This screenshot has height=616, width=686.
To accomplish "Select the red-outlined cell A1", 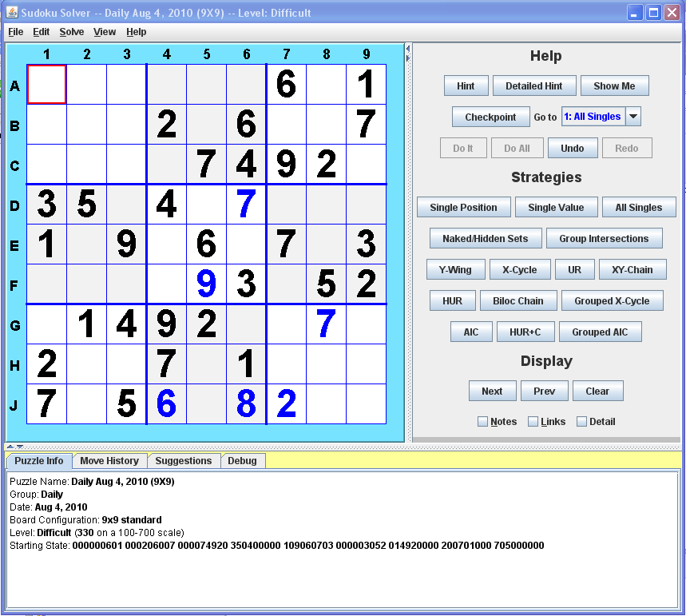I will (47, 85).
